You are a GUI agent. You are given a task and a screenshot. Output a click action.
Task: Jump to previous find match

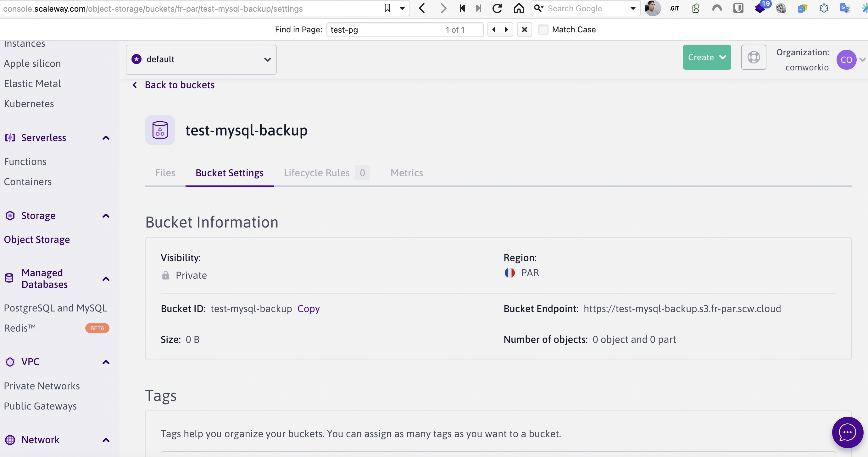point(494,30)
